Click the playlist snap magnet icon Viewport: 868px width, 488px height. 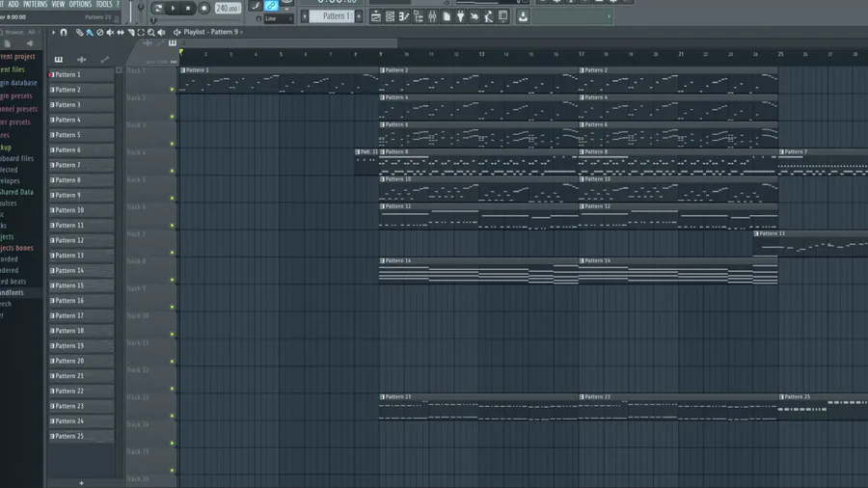pyautogui.click(x=64, y=33)
